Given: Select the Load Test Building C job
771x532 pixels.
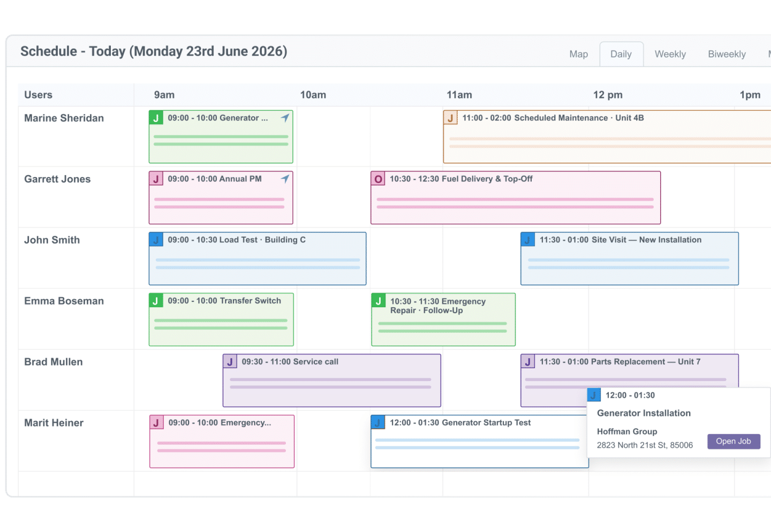Looking at the screenshot, I should click(258, 259).
